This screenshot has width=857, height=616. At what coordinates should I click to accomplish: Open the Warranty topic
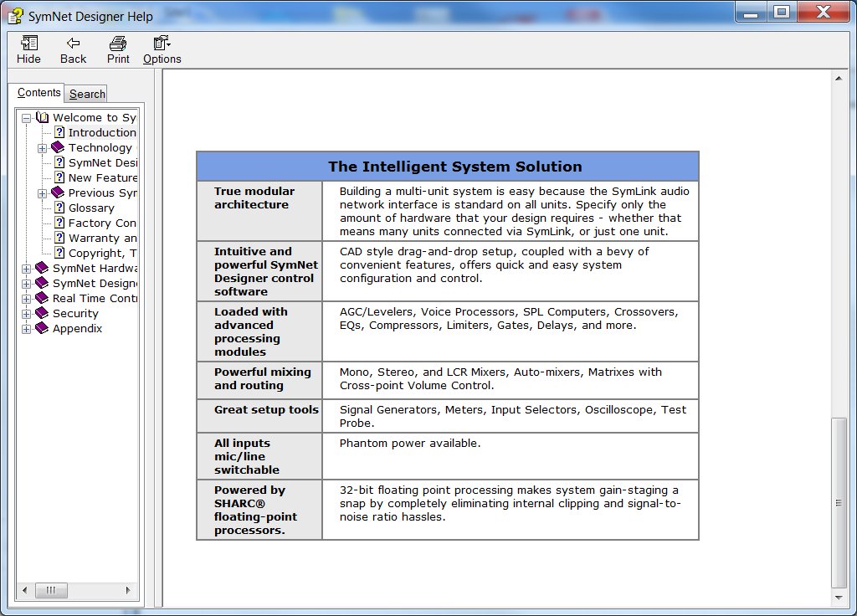pyautogui.click(x=103, y=239)
